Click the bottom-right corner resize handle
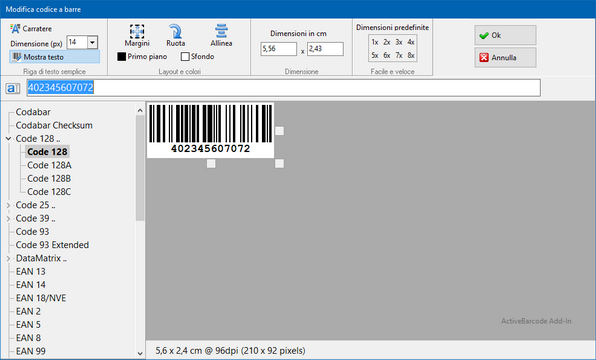This screenshot has height=360, width=596. click(x=279, y=163)
